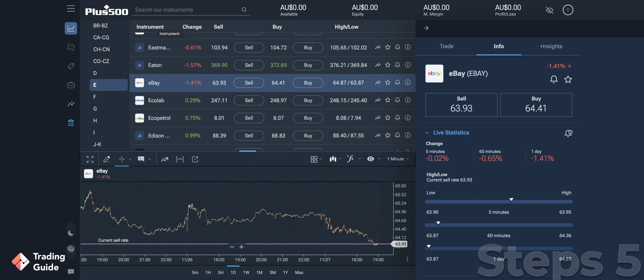644x280 pixels.
Task: Toggle dark mode with the moon icon
Action: coord(71,233)
